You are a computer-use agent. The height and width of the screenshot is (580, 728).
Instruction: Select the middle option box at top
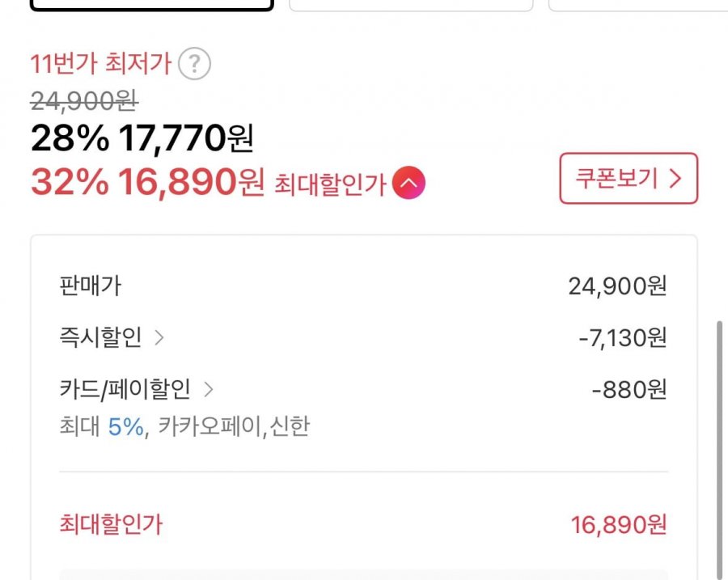(x=411, y=5)
